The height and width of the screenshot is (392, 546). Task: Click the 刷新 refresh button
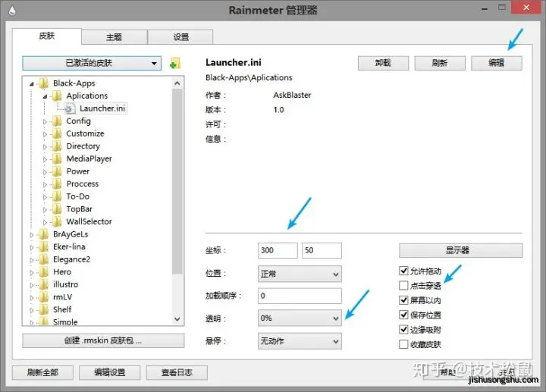tap(440, 63)
